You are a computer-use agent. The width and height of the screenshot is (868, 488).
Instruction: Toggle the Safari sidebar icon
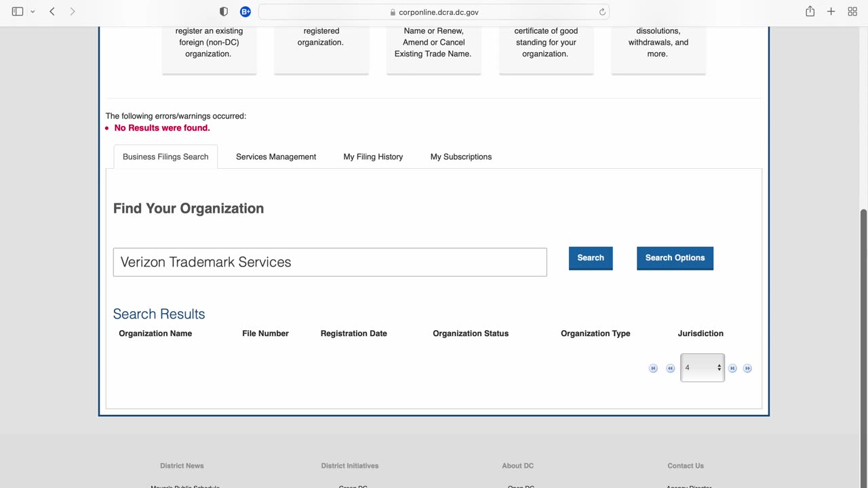(18, 12)
